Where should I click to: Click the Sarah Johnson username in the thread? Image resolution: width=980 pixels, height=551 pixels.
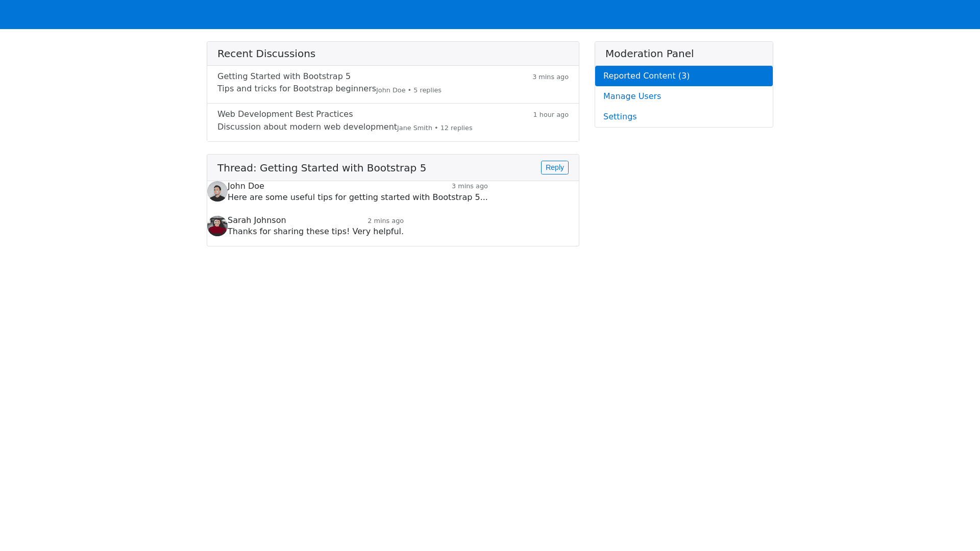point(257,220)
